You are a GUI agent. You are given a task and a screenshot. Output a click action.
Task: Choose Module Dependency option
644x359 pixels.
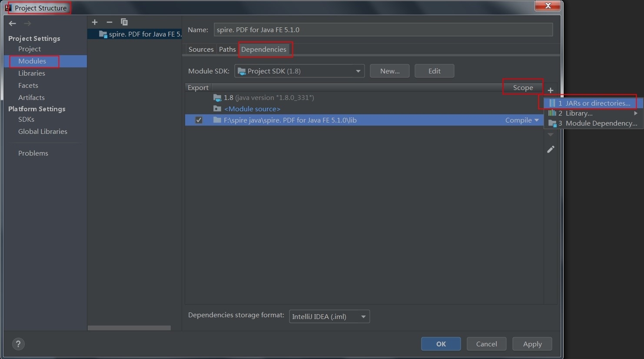pos(594,123)
